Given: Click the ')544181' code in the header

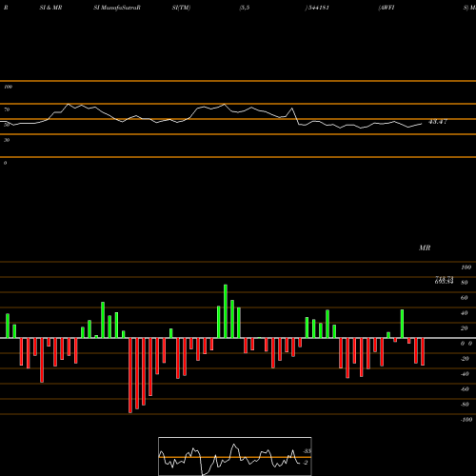Looking at the screenshot, I should (x=317, y=8).
